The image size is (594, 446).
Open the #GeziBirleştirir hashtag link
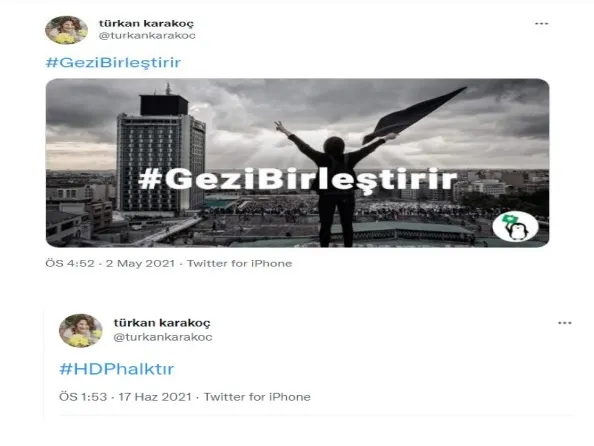(113, 62)
